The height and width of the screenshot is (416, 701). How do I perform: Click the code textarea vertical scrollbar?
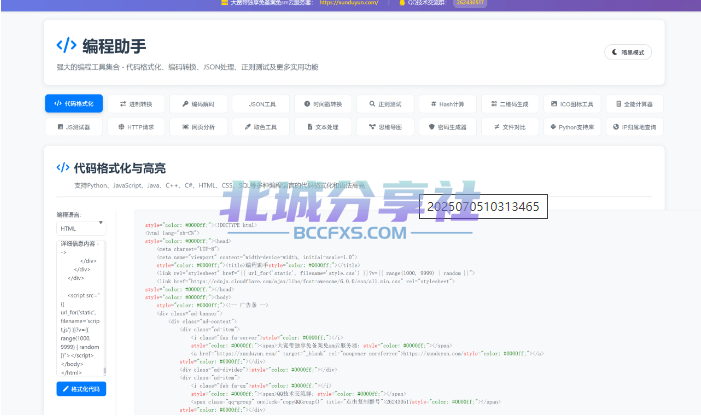(x=105, y=370)
